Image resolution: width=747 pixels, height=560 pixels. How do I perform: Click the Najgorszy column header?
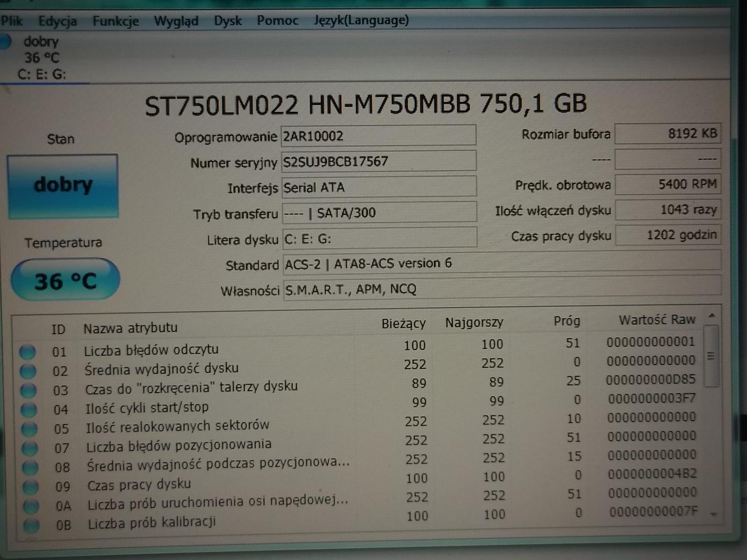[x=474, y=322]
